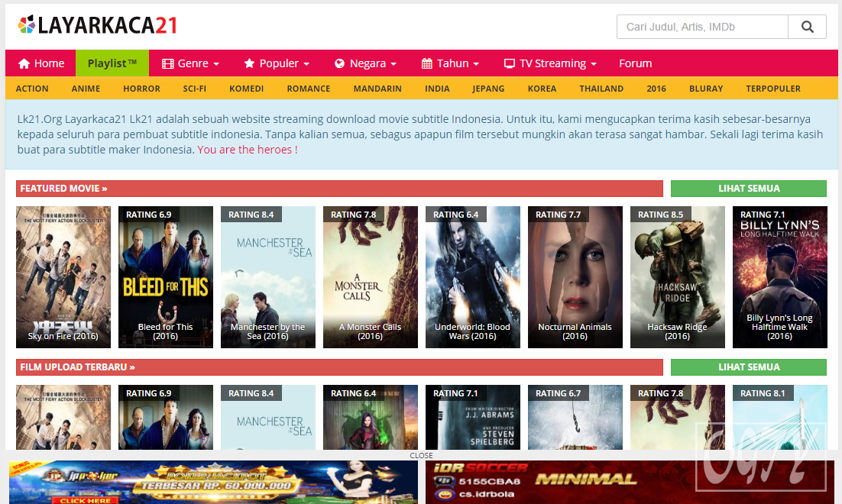This screenshot has height=504, width=842.
Task: Open the FEATURED MOVIE section heading
Action: (64, 189)
